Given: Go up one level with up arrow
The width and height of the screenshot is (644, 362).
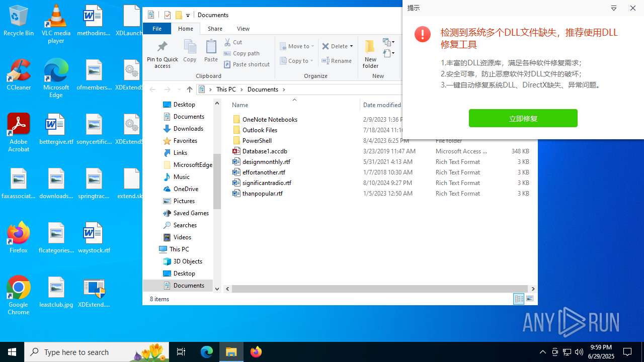Looking at the screenshot, I should coord(190,89).
